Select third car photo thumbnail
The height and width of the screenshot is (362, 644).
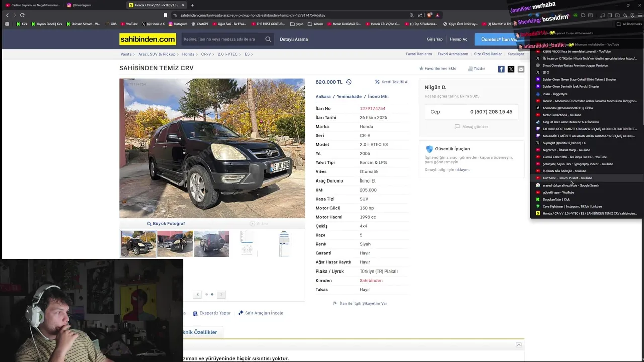(211, 244)
